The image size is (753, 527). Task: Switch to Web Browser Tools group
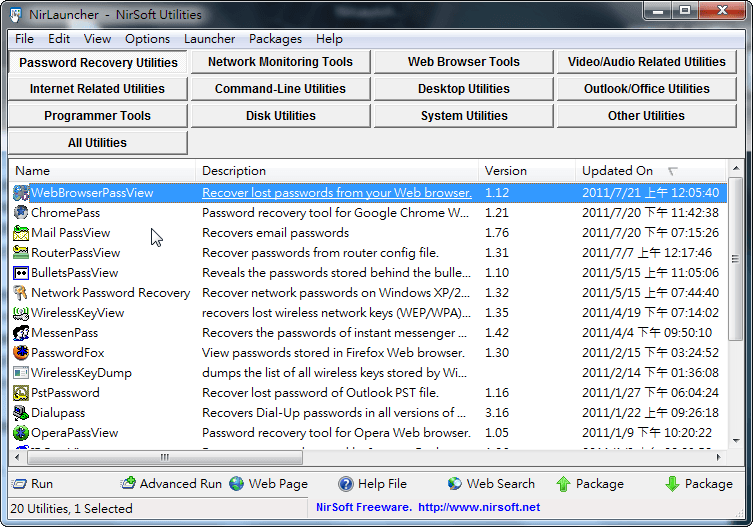463,62
